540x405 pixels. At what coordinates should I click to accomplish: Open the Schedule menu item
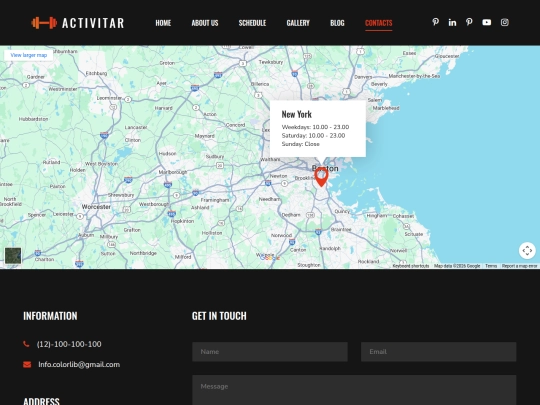(252, 23)
